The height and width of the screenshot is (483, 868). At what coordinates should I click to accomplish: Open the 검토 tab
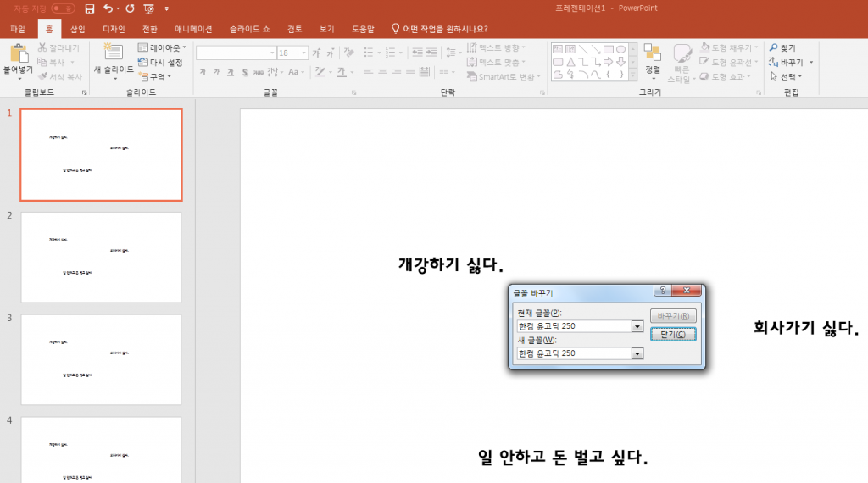[294, 29]
